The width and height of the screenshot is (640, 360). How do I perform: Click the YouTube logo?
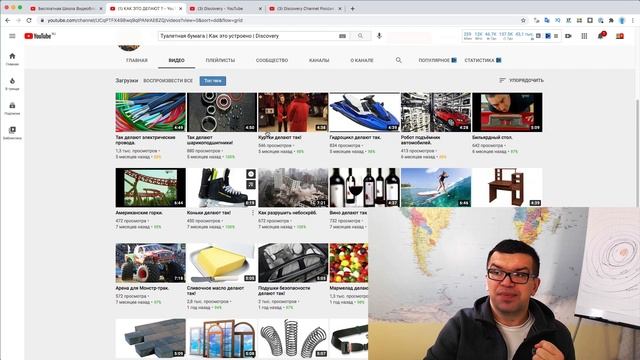pos(38,36)
